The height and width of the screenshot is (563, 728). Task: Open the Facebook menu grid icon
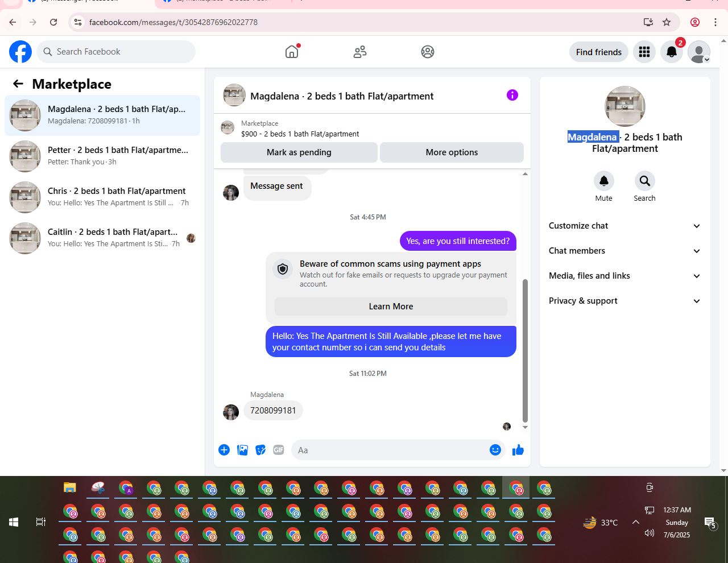click(644, 52)
